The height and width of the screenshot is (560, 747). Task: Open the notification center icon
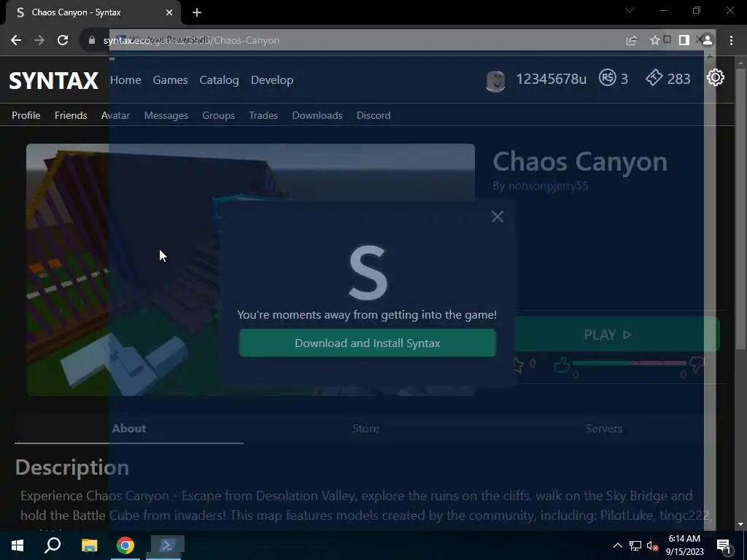point(724,546)
